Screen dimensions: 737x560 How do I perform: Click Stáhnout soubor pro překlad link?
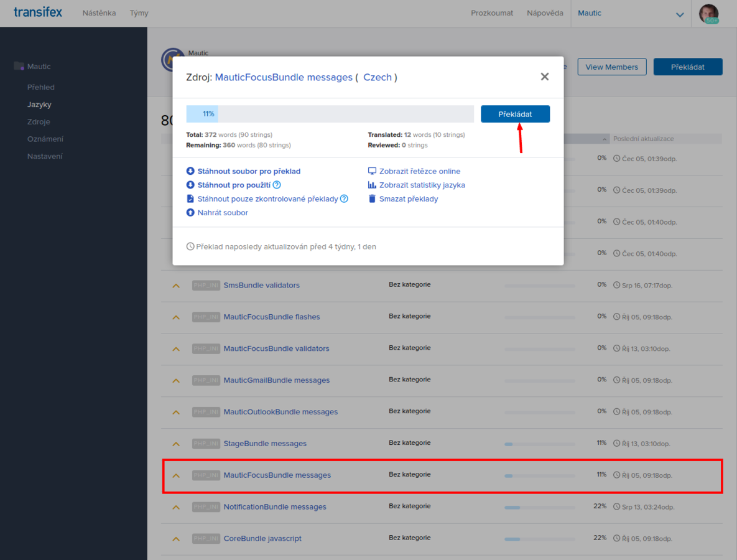(x=249, y=171)
